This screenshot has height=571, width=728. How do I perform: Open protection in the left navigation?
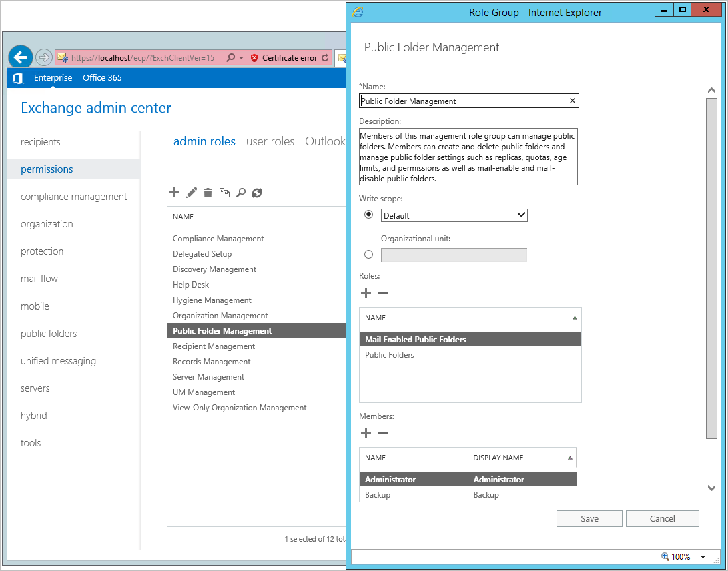click(x=42, y=251)
